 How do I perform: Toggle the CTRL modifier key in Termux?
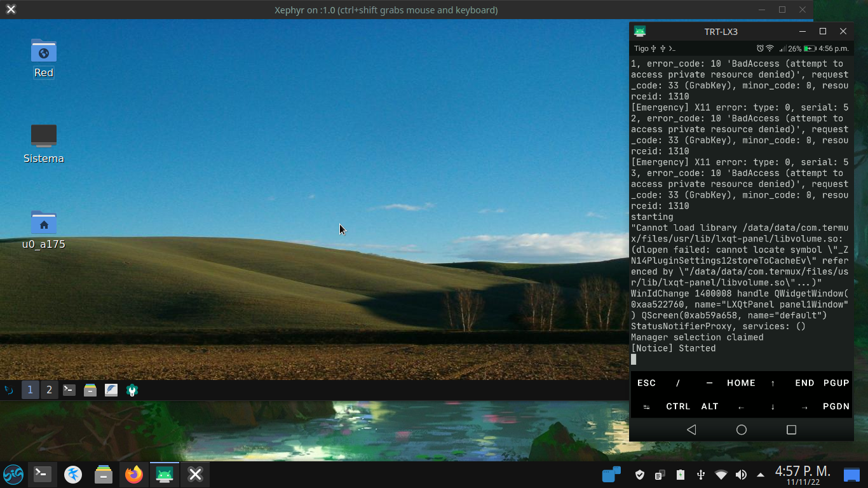[678, 407]
